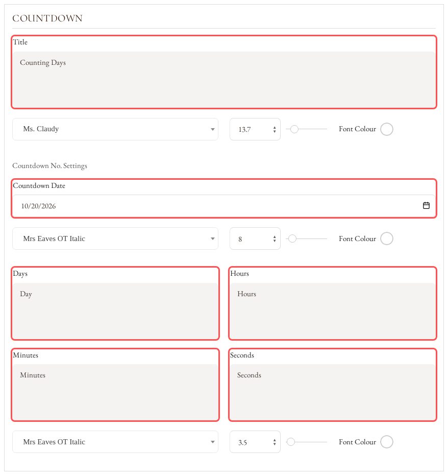Open the countdown number Font Colour swatch

[x=387, y=239]
